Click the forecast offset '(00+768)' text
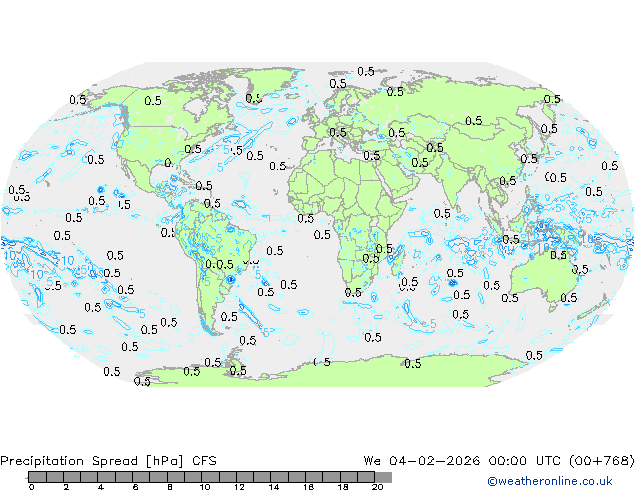 coord(601,461)
